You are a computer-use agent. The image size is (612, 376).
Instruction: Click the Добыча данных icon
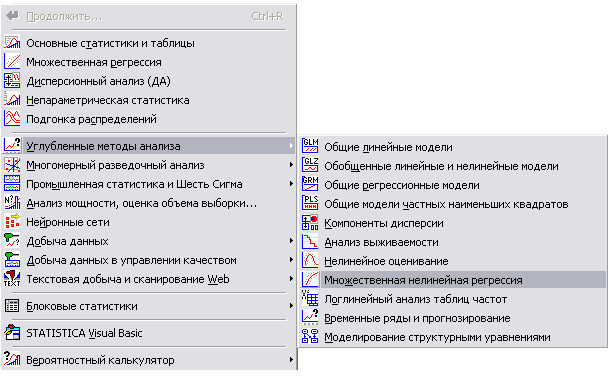tap(12, 241)
